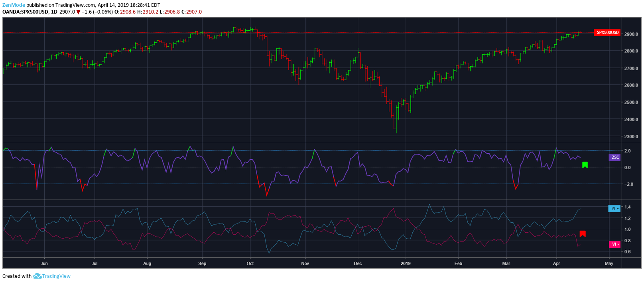The image size is (644, 283).
Task: Click the 2500.0 price axis label
Action: (x=631, y=103)
